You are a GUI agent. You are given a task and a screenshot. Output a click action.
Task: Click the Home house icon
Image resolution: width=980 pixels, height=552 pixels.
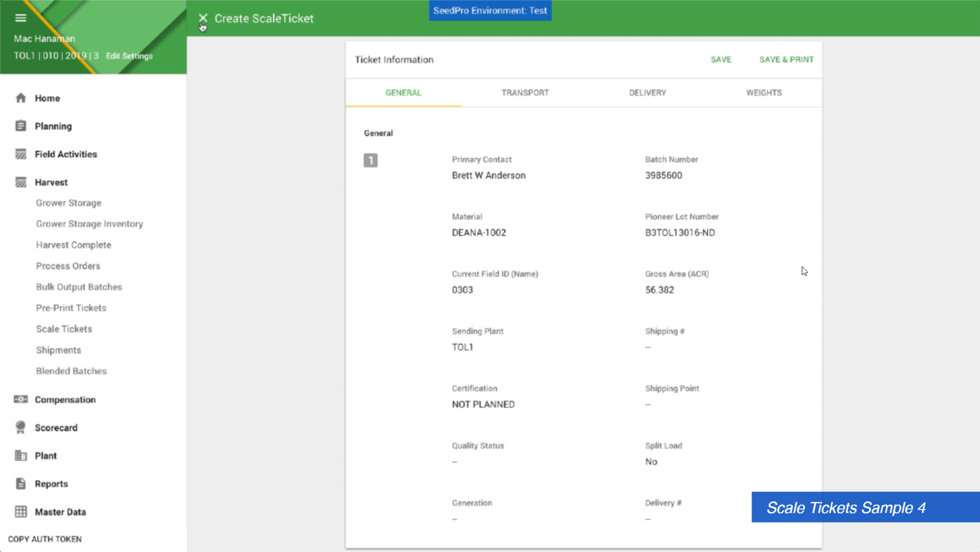[20, 98]
